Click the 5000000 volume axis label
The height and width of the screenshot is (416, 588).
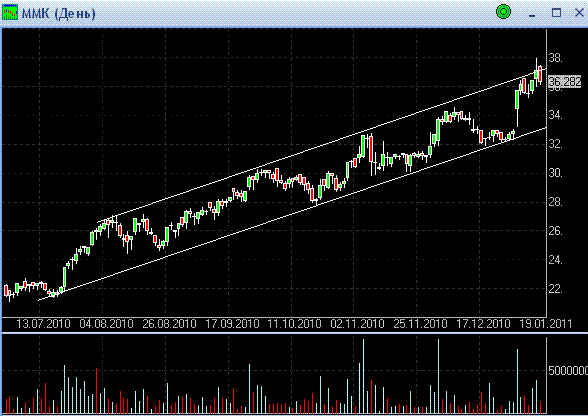pos(568,371)
